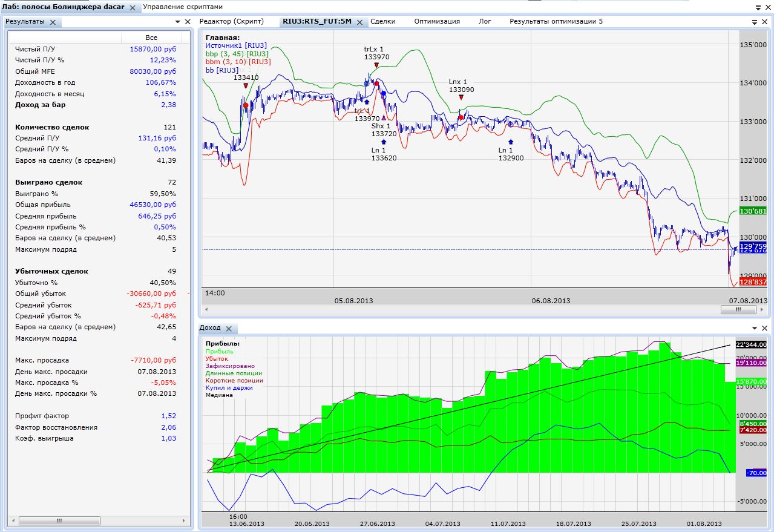
Task: Open the Доход panel dropdown arrow
Action: point(755,328)
